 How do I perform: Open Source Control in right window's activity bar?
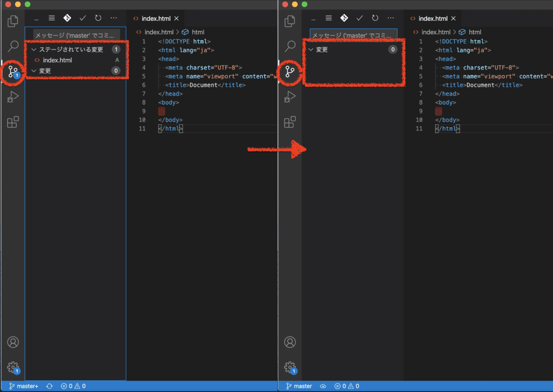tap(290, 71)
